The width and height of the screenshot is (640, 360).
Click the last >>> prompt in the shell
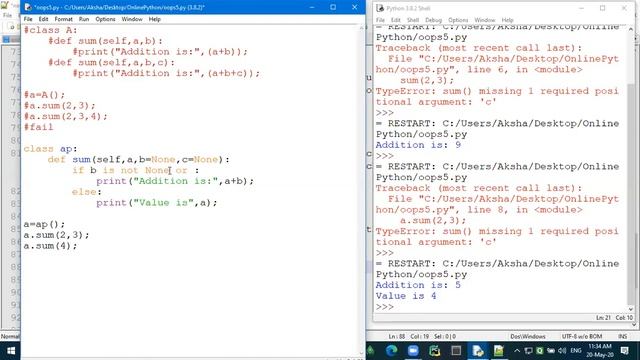pos(384,307)
